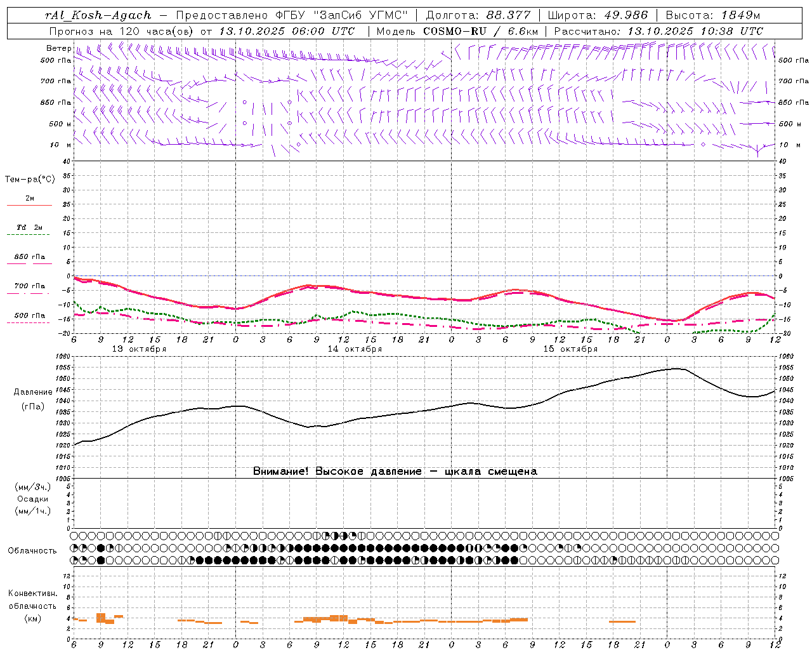Screen dimensions: 812x650
Task: Click the (мм/1ч.) precipitation unit label
Action: coord(32,511)
